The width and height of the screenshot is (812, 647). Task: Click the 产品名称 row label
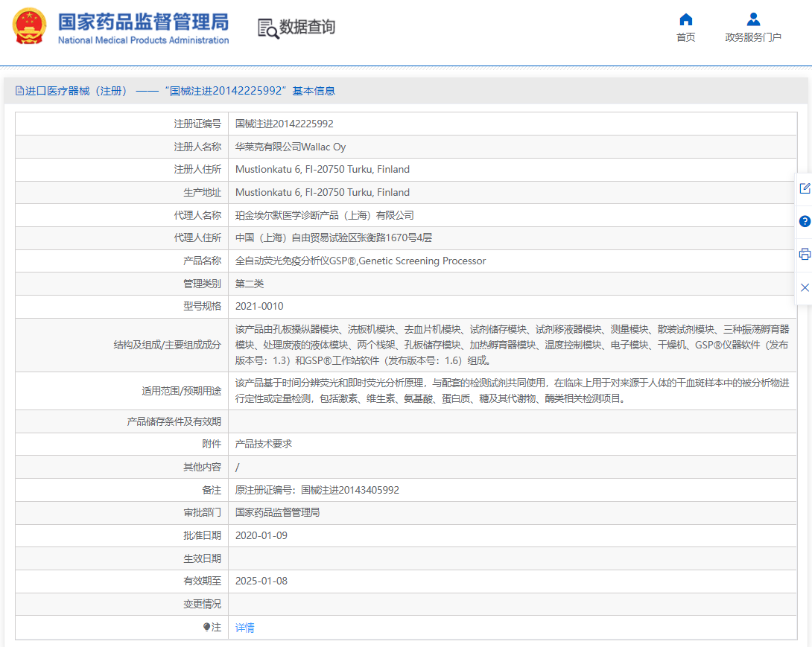click(x=202, y=261)
